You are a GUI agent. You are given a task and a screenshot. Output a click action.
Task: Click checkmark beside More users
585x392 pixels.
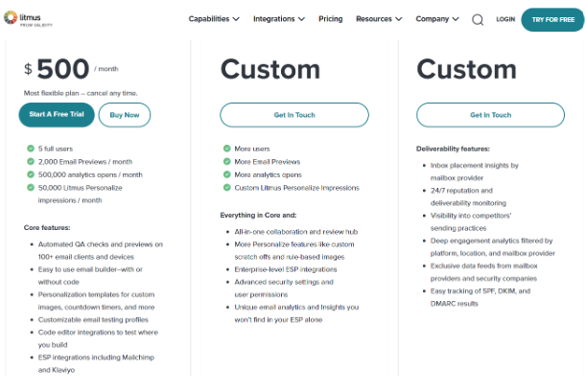(227, 149)
